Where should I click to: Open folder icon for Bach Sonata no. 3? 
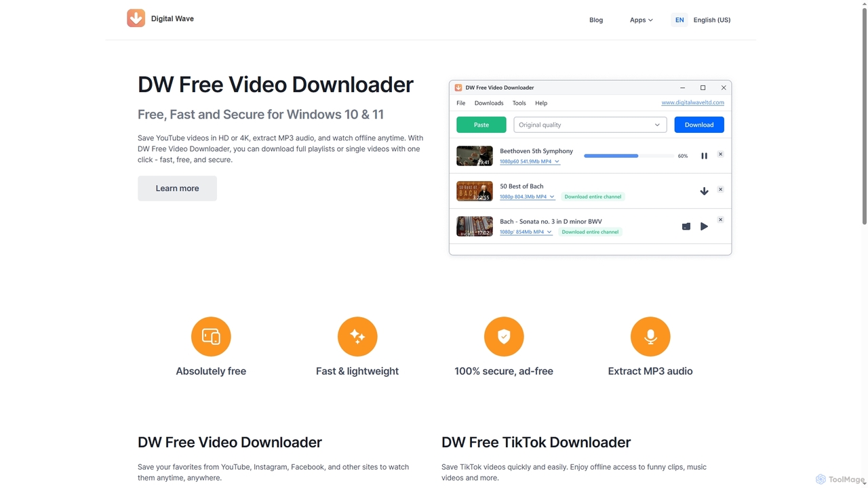pyautogui.click(x=686, y=226)
